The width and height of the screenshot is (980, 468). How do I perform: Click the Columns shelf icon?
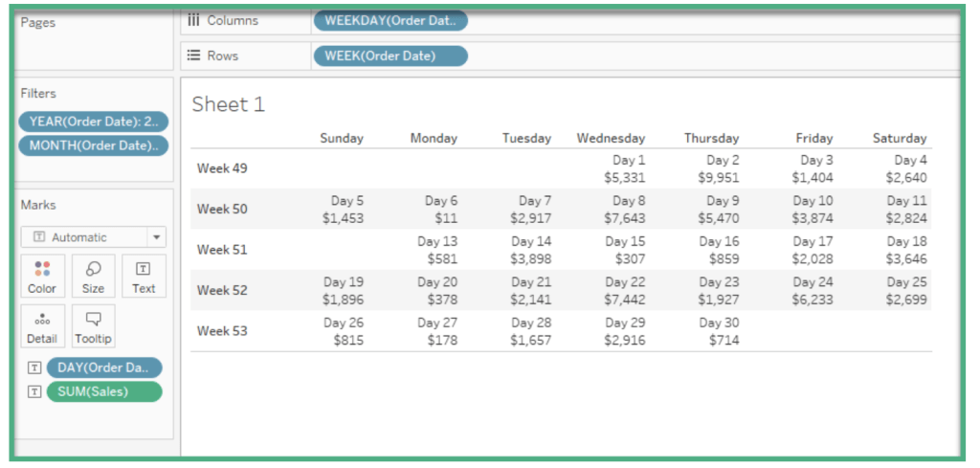click(x=193, y=20)
